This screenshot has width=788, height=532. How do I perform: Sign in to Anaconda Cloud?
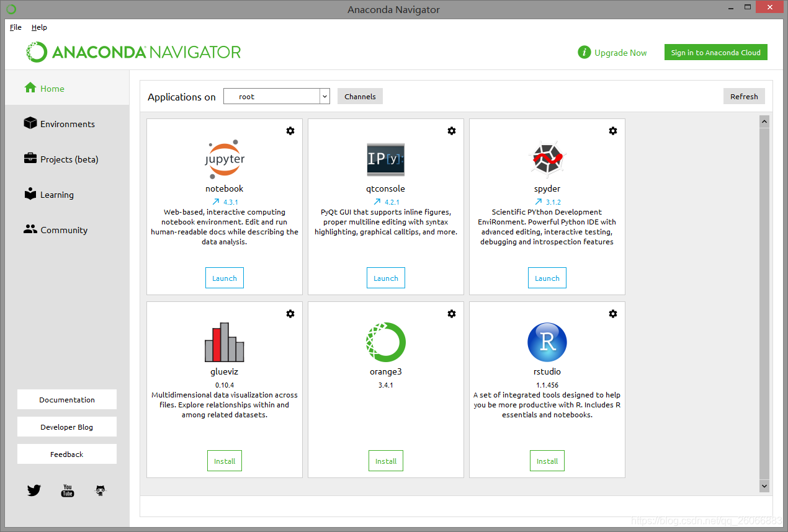[715, 53]
